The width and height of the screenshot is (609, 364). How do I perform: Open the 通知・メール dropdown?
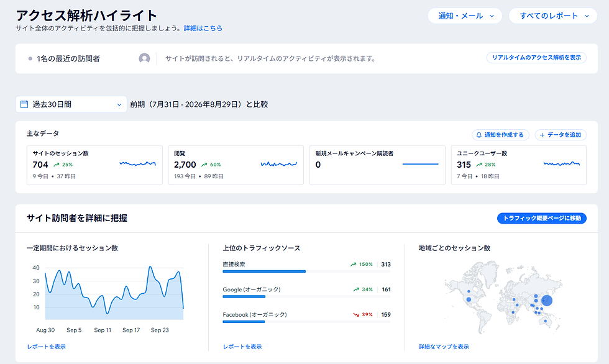click(x=465, y=16)
